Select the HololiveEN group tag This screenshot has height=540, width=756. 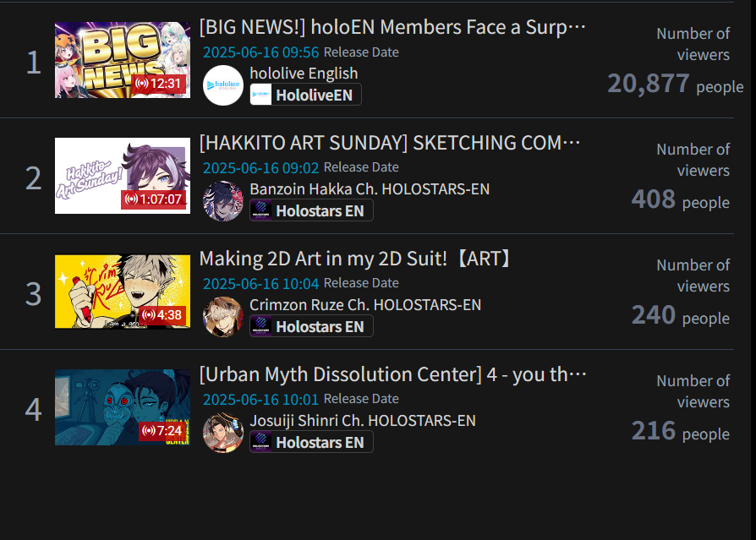[305, 95]
